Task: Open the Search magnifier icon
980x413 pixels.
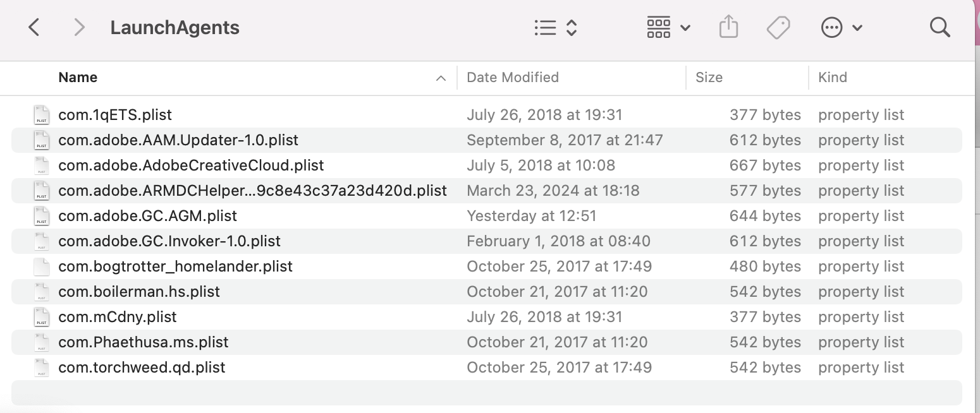Action: coord(940,28)
